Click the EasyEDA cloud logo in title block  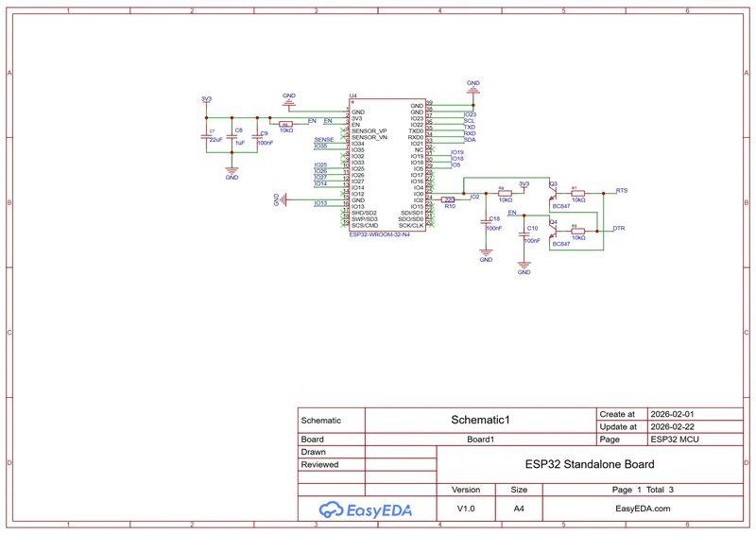(x=365, y=509)
